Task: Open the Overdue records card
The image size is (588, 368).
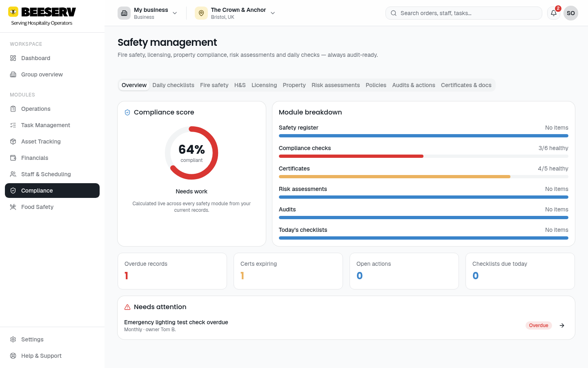Action: click(x=172, y=271)
